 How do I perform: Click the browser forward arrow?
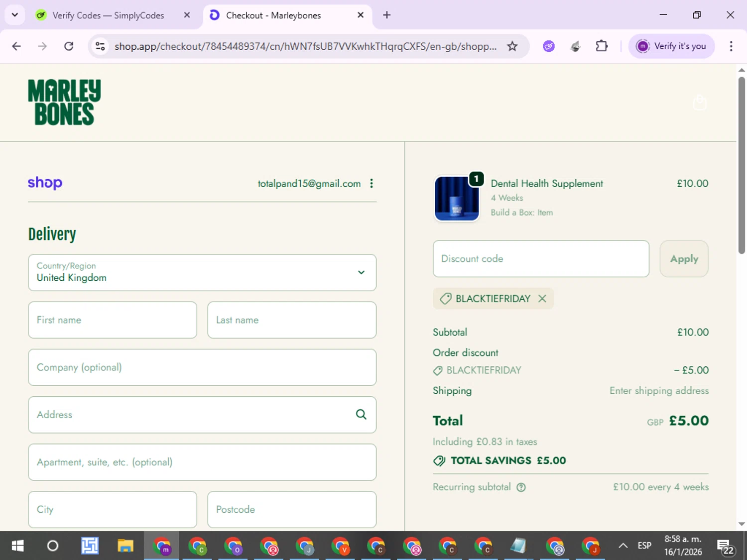pos(42,46)
